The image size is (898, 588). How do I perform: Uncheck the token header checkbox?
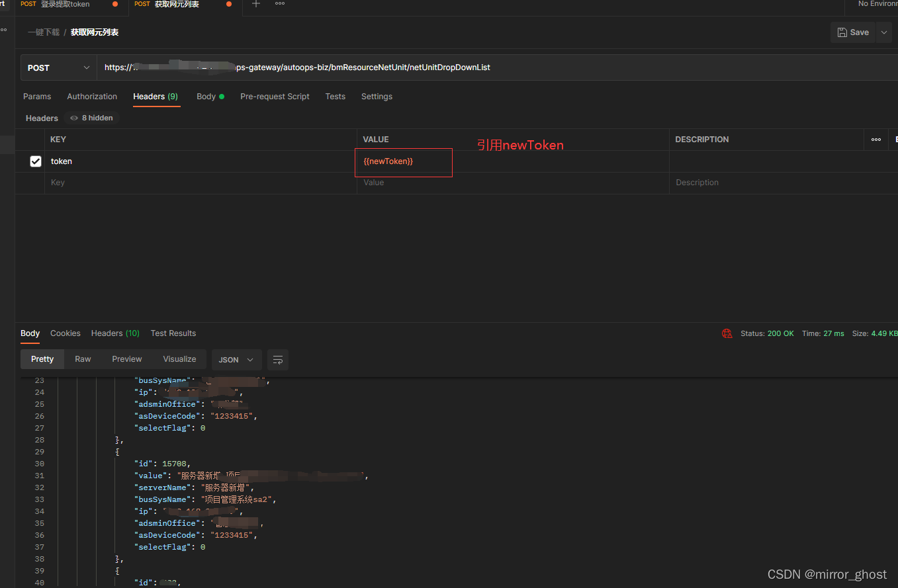coord(36,161)
